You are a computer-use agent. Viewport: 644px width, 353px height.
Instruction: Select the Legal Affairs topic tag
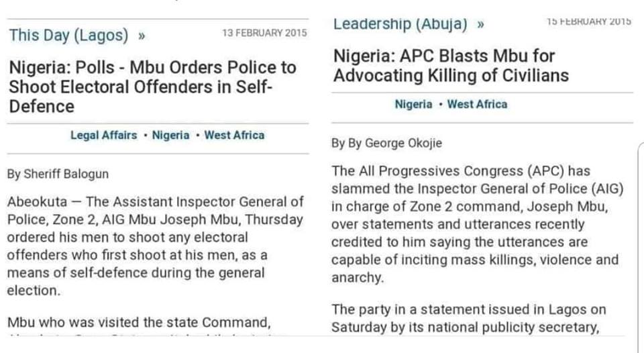tap(103, 135)
